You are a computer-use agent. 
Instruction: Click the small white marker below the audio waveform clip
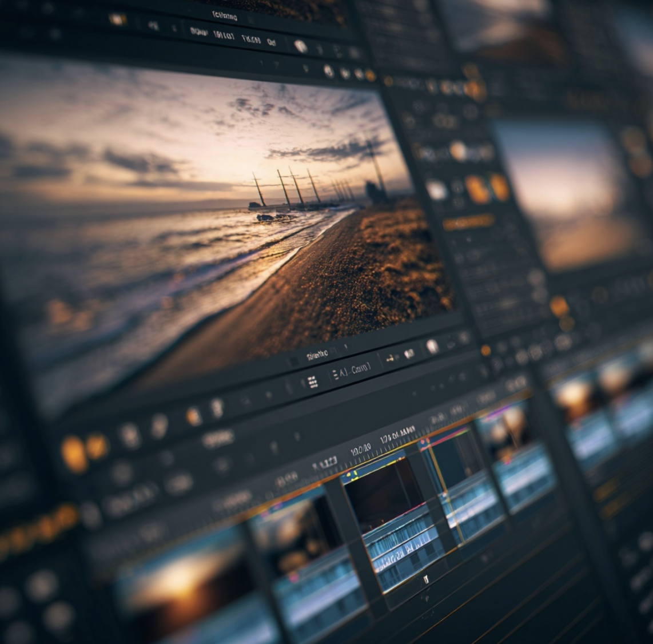[x=426, y=579]
